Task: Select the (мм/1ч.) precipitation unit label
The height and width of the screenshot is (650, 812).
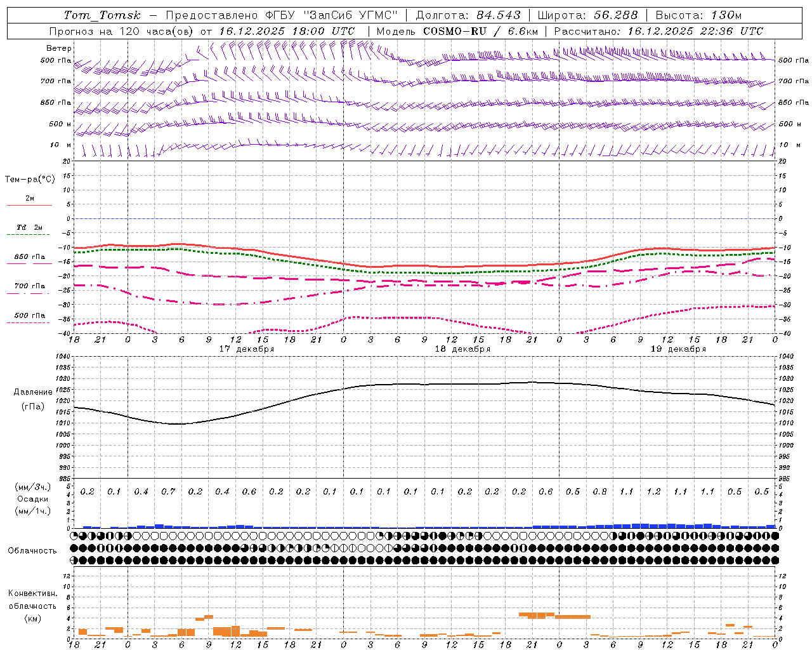Action: point(33,511)
